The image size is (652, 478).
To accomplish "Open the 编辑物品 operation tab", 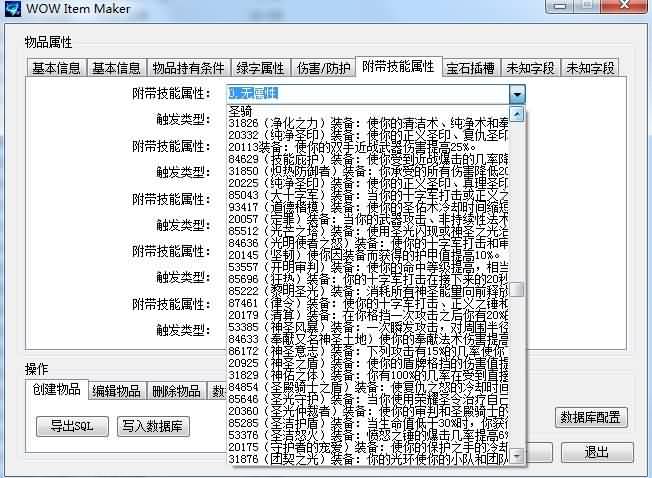I will (x=116, y=391).
